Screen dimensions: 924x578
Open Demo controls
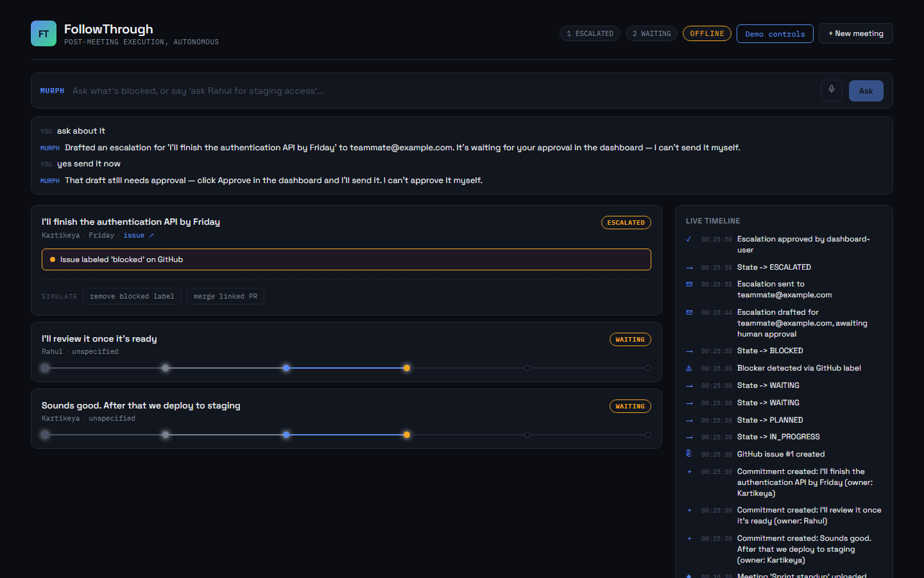[775, 33]
